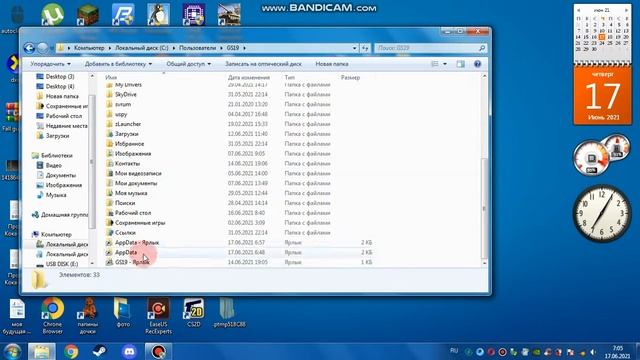Select GS19 - Ярлык shortcut
The image size is (640, 360).
[128, 262]
